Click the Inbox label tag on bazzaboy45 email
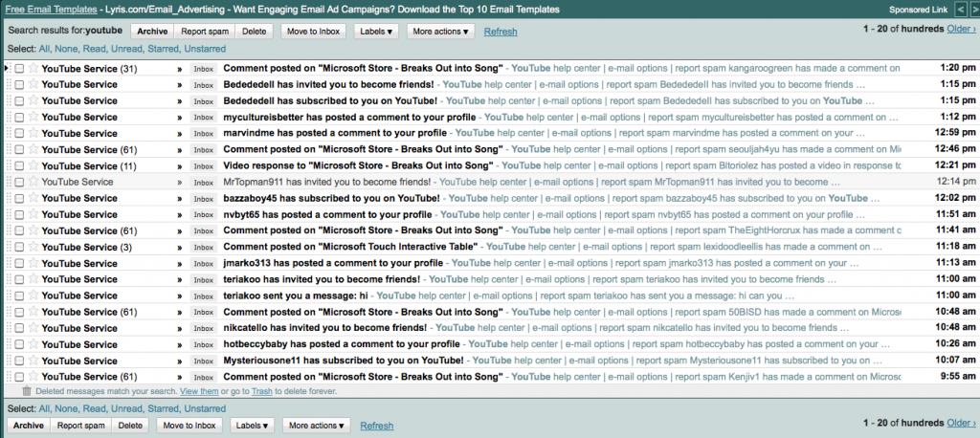This screenshot has width=980, height=438. [x=203, y=198]
